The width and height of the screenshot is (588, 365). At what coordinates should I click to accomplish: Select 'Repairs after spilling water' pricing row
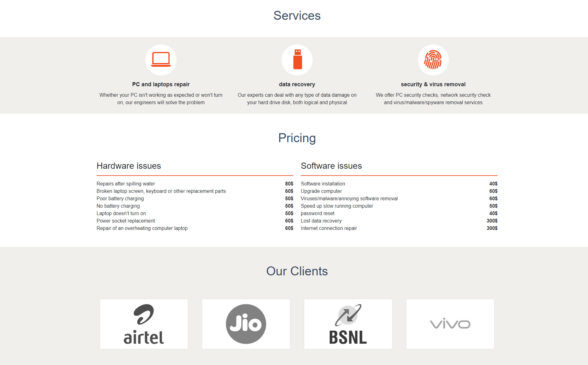[x=126, y=184]
